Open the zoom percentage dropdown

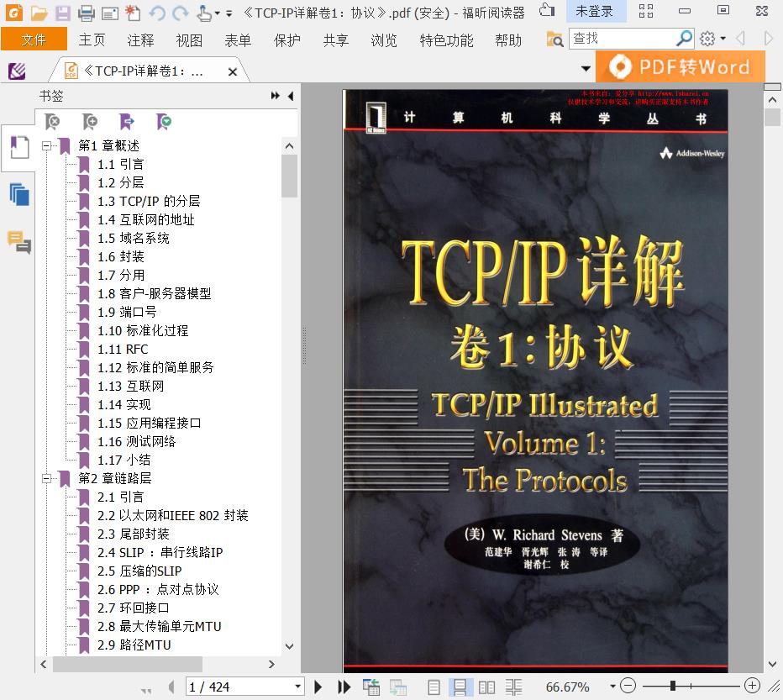[x=612, y=687]
